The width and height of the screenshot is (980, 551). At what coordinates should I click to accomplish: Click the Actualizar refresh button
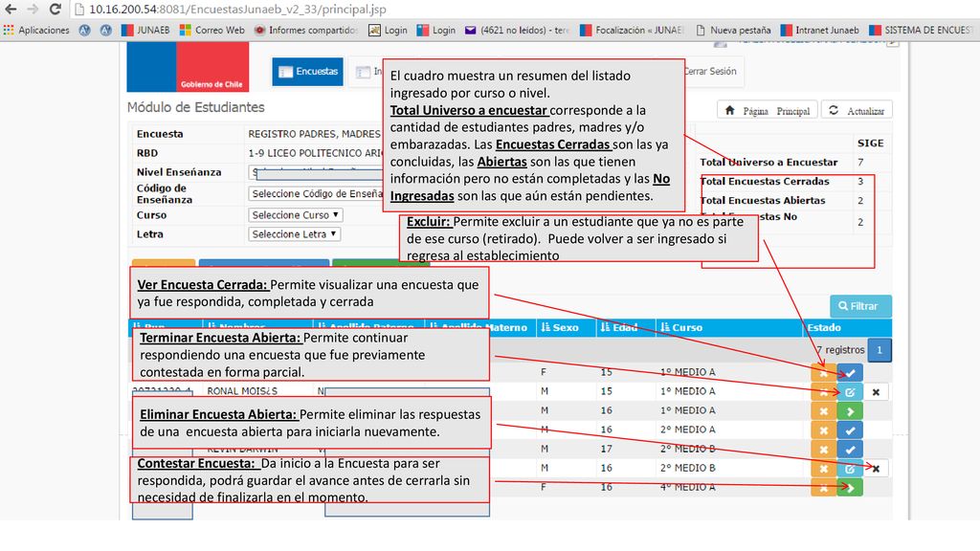coord(857,111)
